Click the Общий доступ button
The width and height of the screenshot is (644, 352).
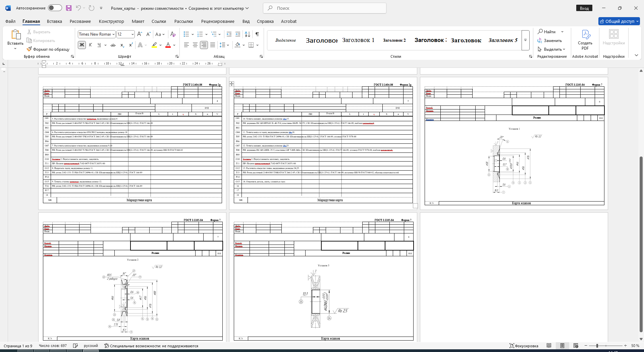pos(619,21)
